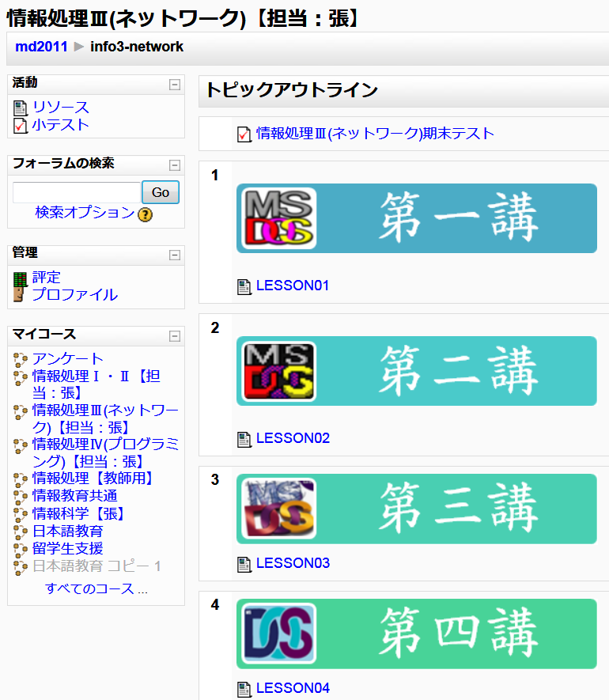Image resolution: width=609 pixels, height=700 pixels.
Task: Click the course icon beside 情報科学【張】
Action: coord(20,514)
